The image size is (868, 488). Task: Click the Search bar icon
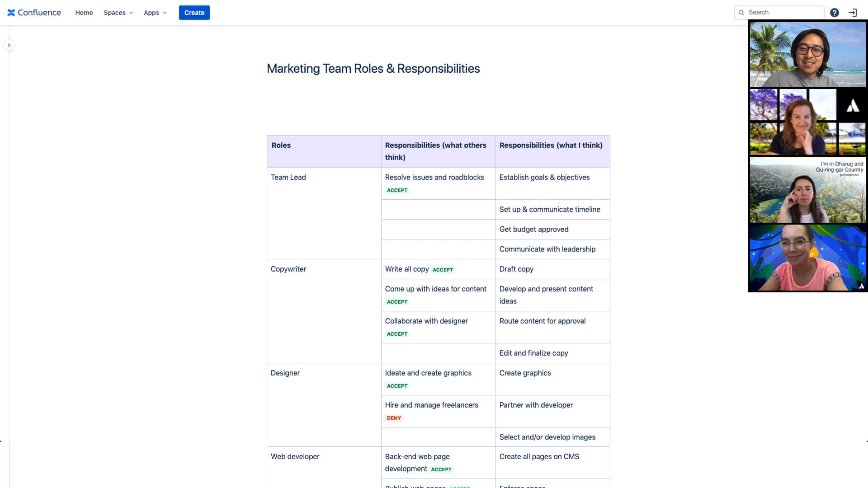[x=741, y=13]
